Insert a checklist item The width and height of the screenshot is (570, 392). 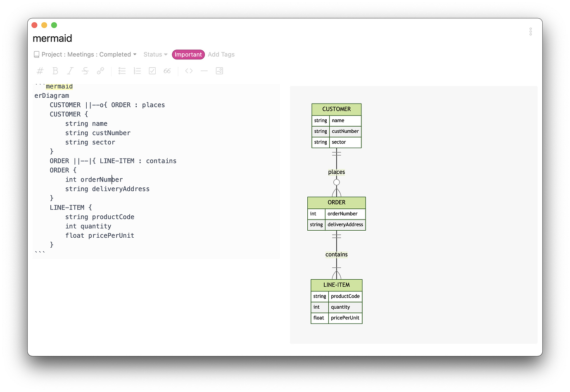152,71
